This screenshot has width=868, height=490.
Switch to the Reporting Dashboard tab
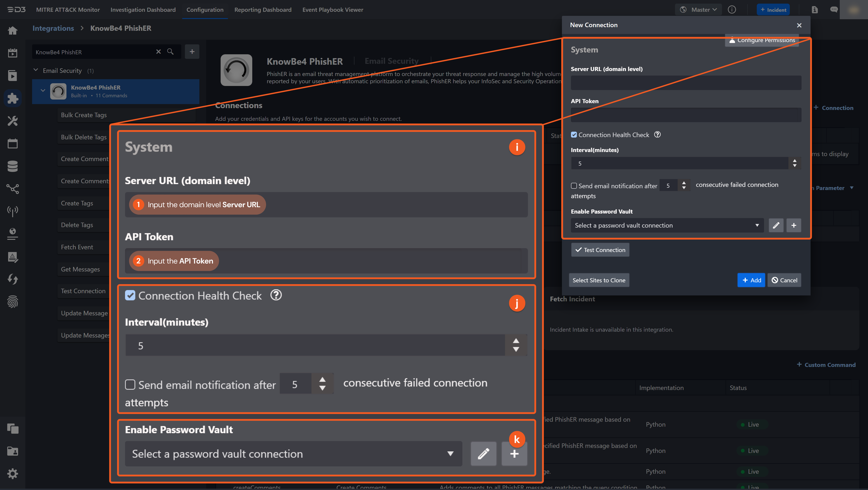tap(263, 10)
